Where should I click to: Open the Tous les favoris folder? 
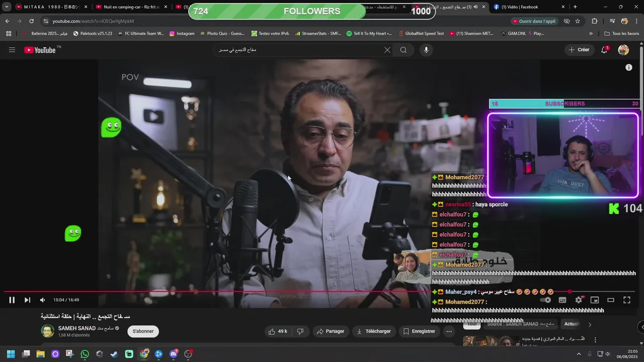pyautogui.click(x=621, y=34)
